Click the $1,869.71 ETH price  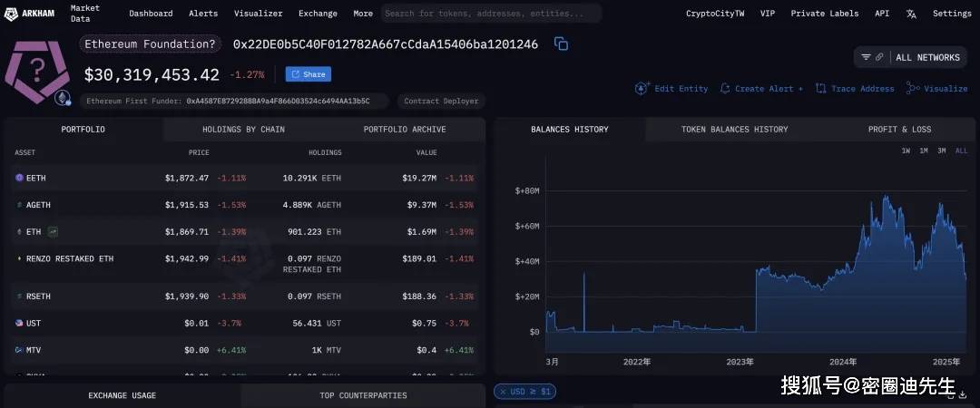(187, 232)
